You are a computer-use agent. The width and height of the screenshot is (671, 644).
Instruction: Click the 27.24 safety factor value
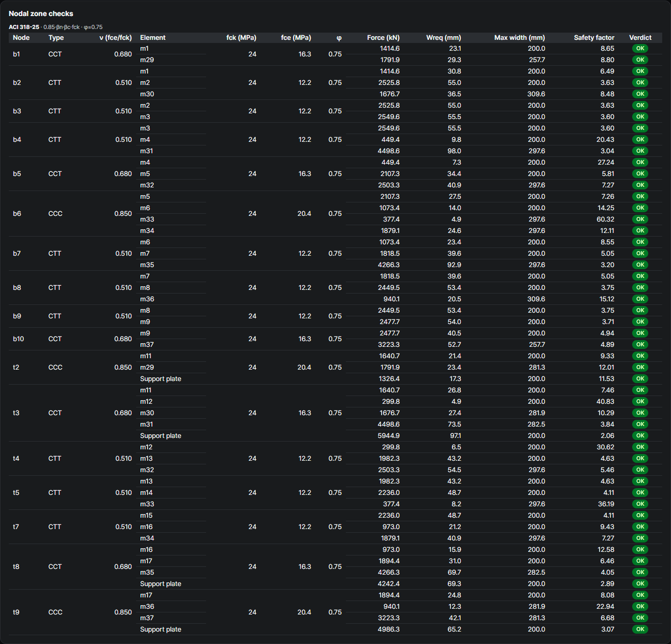[606, 162]
